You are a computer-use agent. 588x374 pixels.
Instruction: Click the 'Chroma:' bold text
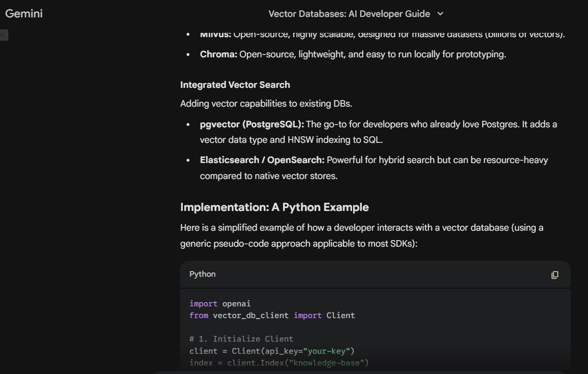pos(219,55)
